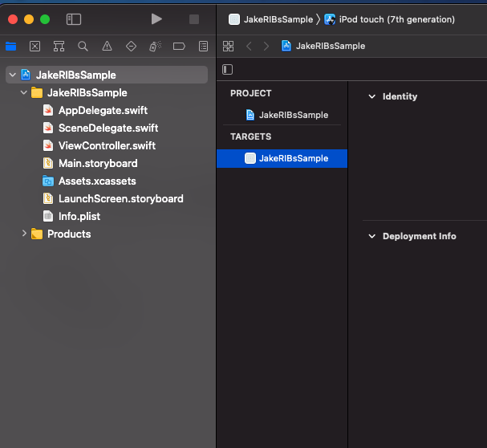
Task: Open the Issue navigator warning icon
Action: coord(108,47)
